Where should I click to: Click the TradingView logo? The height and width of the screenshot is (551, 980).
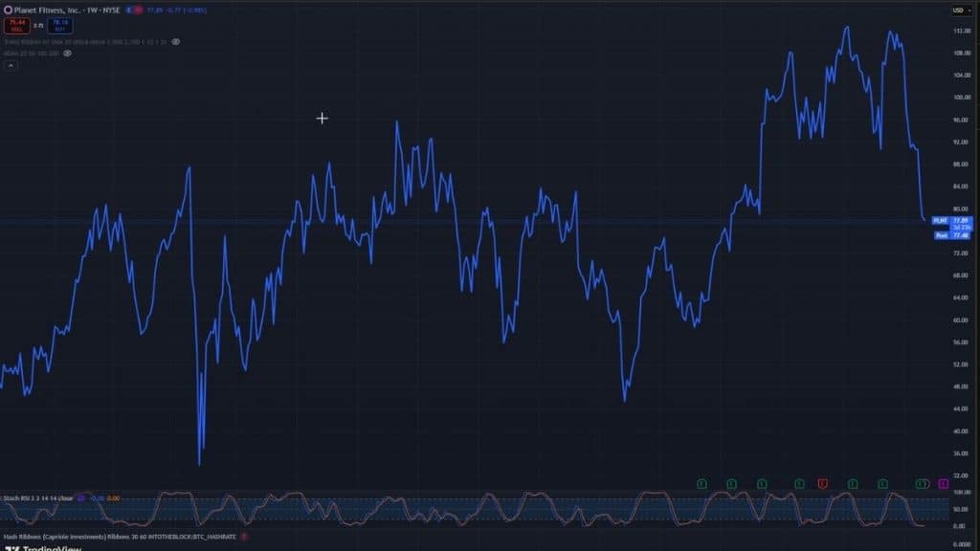pyautogui.click(x=43, y=548)
